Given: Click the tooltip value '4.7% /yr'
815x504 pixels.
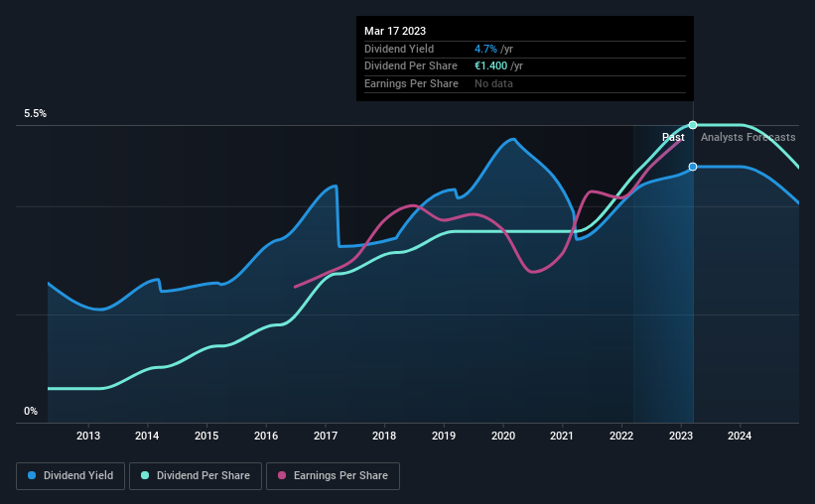Looking at the screenshot, I should pyautogui.click(x=493, y=49).
